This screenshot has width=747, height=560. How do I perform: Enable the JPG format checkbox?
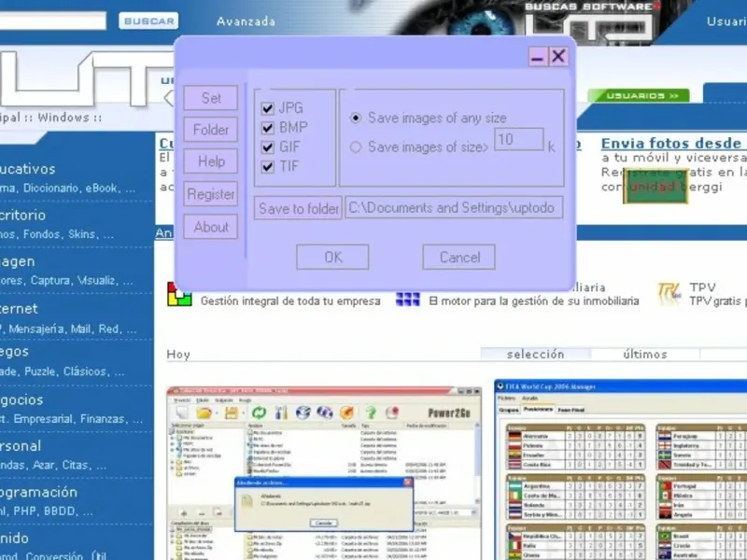268,108
